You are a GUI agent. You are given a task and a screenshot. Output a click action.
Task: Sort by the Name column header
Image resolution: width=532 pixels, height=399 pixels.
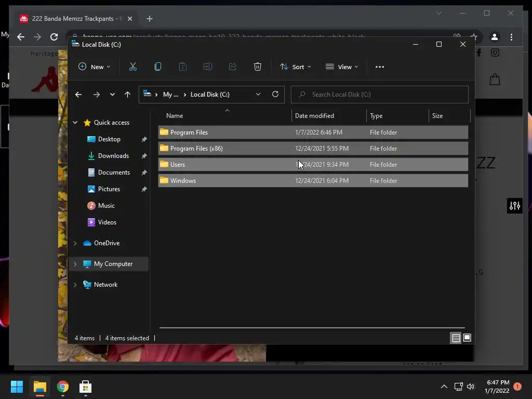click(x=224, y=116)
